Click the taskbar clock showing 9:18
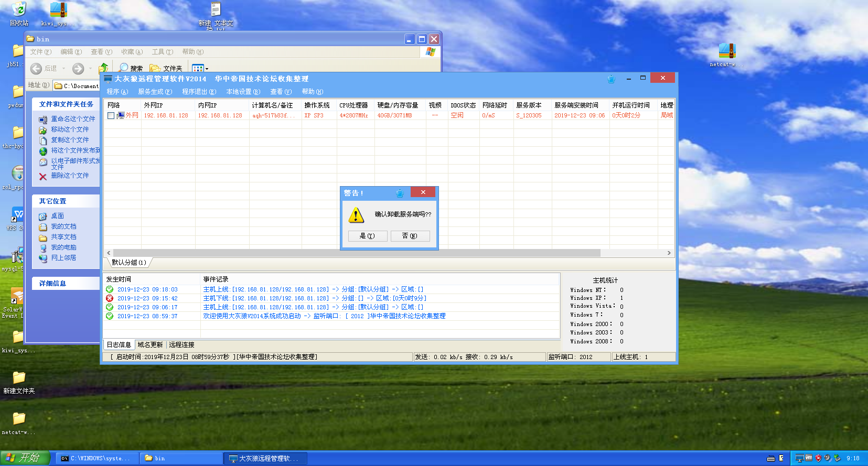Viewport: 868px width, 466px height. 853,458
